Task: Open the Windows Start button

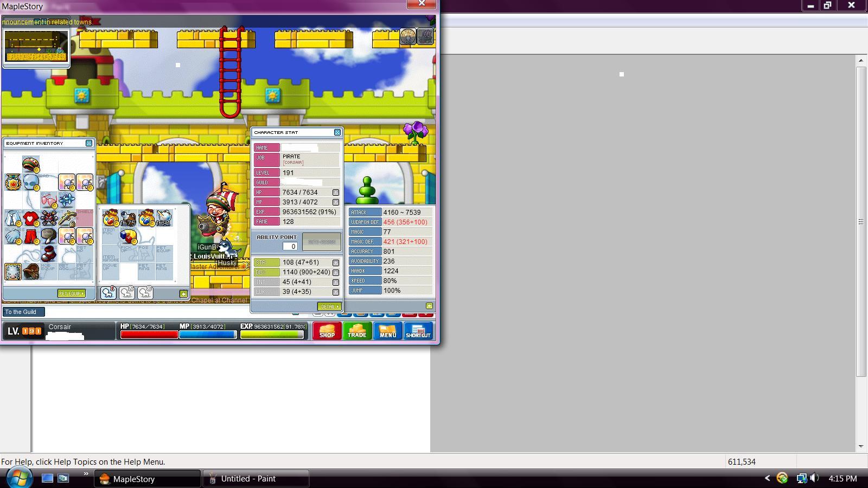Action: coord(20,478)
